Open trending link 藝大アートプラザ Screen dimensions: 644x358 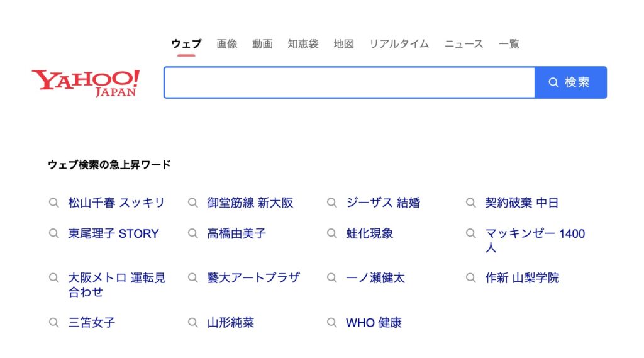click(253, 278)
